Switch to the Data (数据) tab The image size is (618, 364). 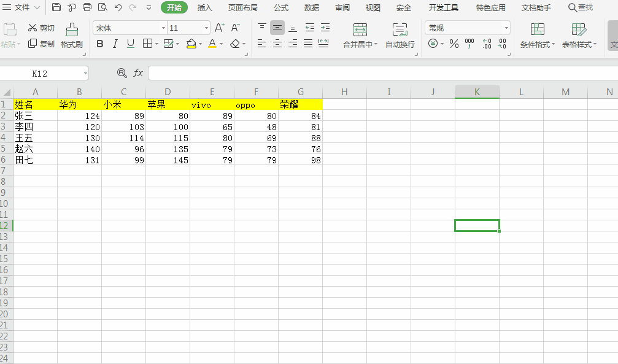click(311, 7)
